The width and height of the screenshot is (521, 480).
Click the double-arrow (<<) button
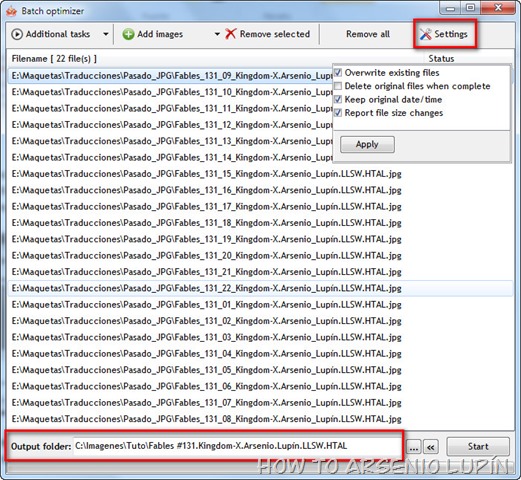(431, 447)
